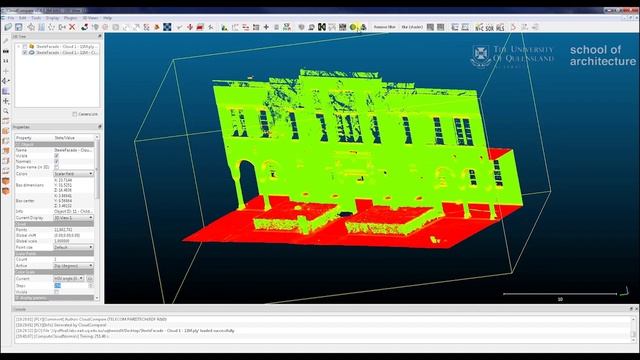The height and width of the screenshot is (360, 640).
Task: Open the Tools menu
Action: (x=36, y=18)
